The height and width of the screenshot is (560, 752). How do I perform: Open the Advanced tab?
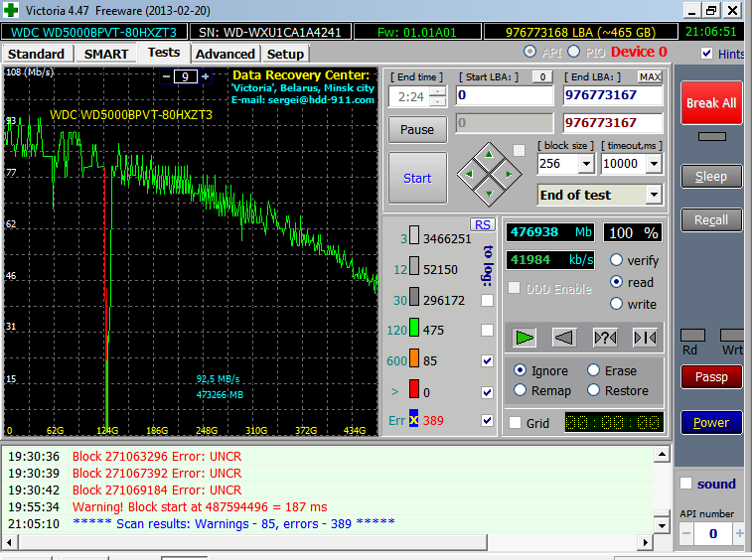point(225,54)
